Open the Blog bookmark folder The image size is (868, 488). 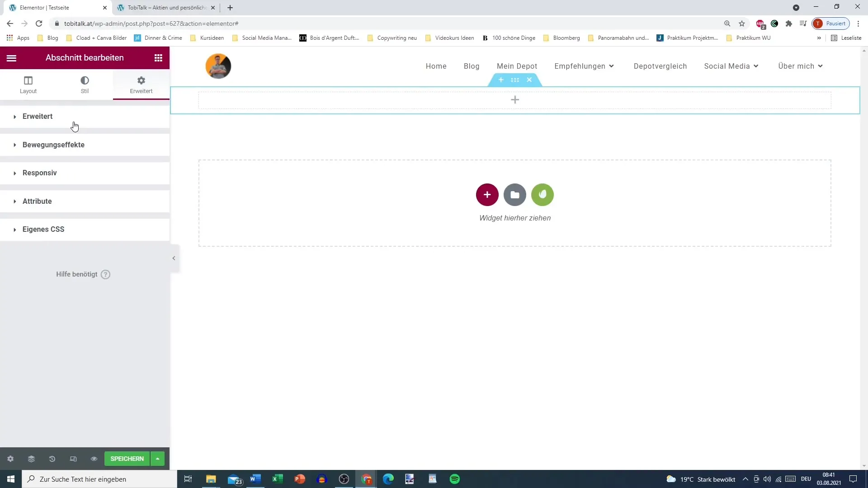coord(47,38)
